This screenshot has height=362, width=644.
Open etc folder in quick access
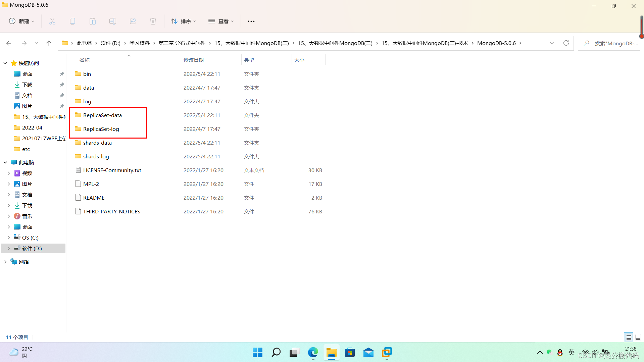26,149
